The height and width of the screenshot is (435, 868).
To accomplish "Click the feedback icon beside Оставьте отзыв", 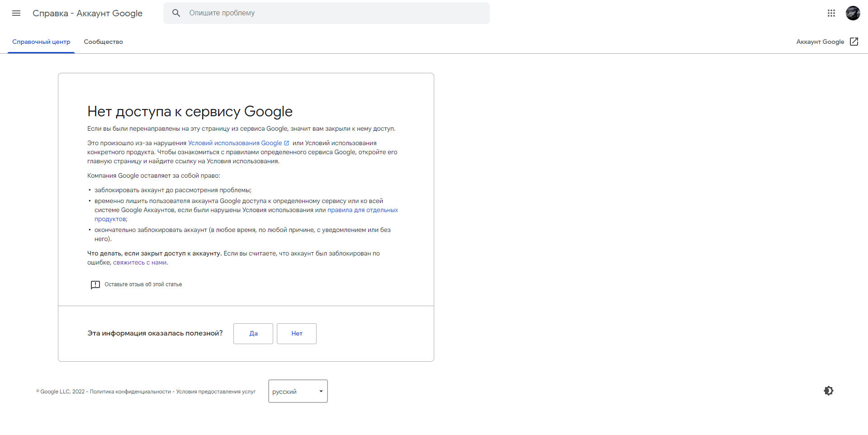I will [95, 285].
